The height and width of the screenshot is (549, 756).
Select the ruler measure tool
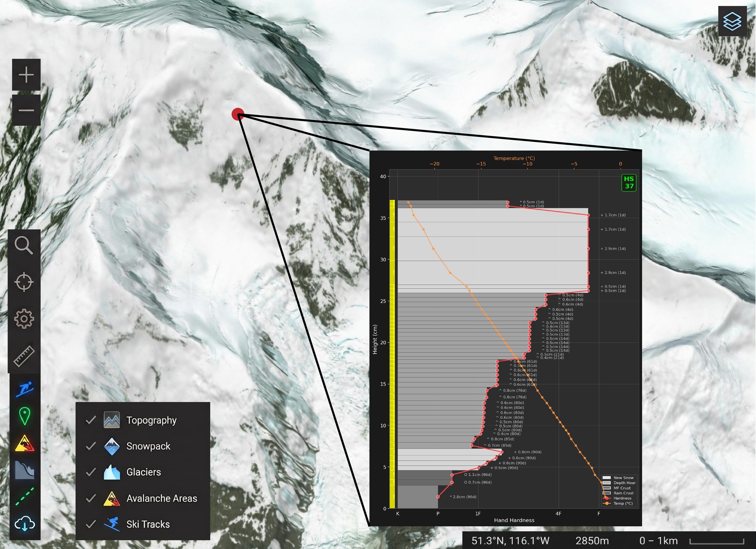24,356
